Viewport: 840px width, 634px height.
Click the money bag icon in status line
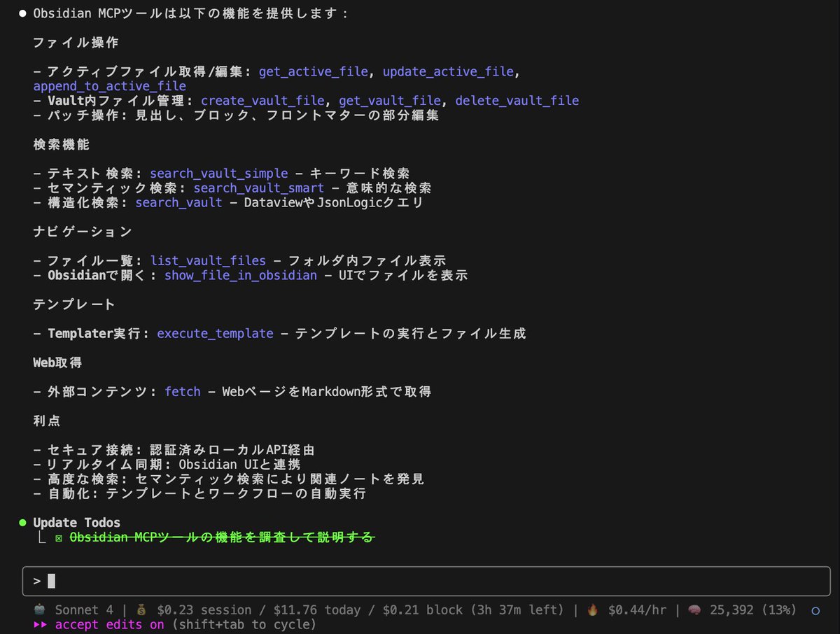pyautogui.click(x=141, y=610)
